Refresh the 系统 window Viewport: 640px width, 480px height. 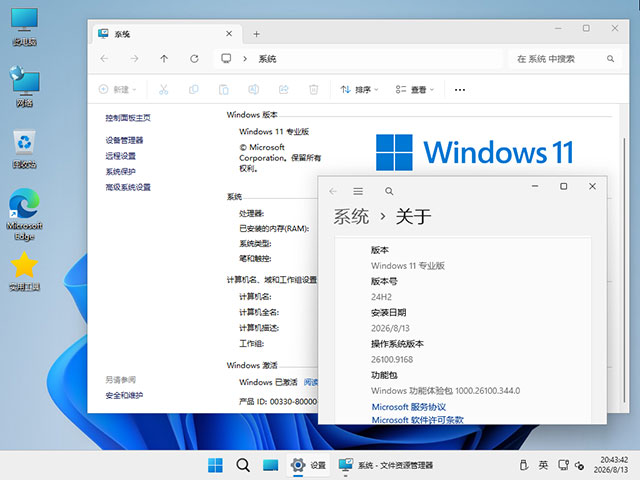pyautogui.click(x=194, y=59)
